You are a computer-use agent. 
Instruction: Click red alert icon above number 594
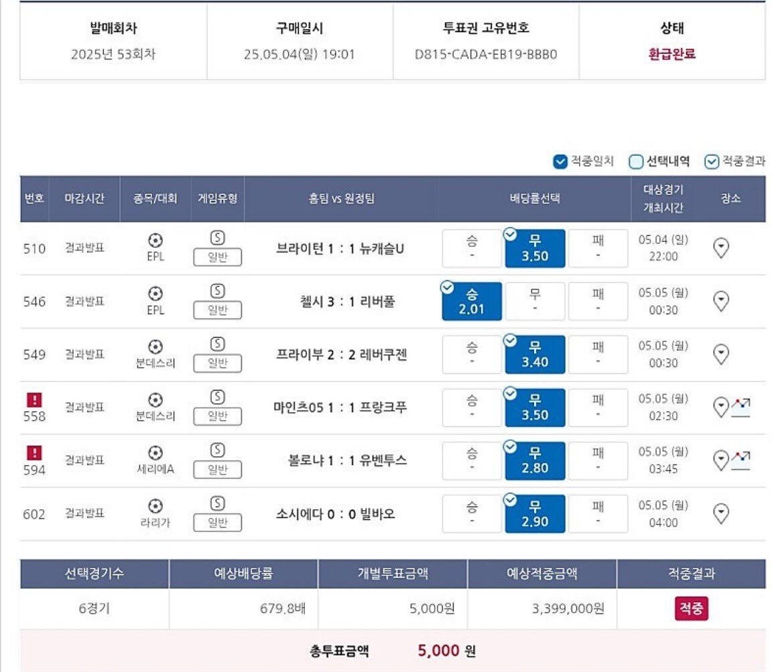(34, 452)
